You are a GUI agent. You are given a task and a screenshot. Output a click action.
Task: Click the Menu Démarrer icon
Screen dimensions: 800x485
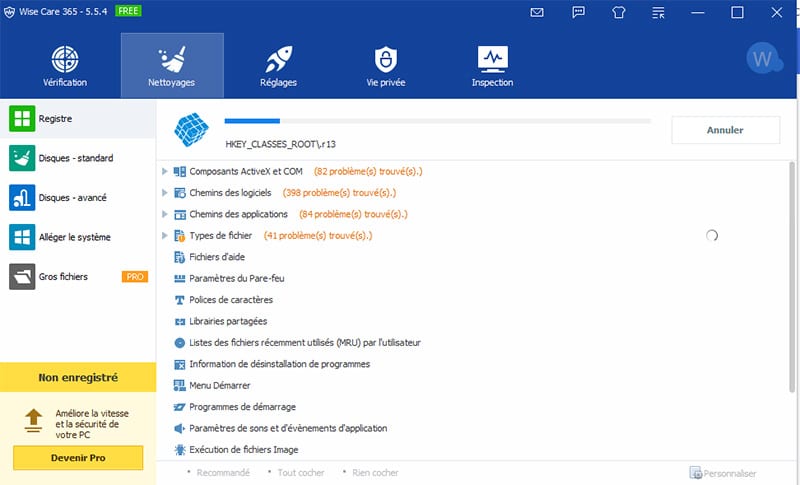[x=180, y=386]
